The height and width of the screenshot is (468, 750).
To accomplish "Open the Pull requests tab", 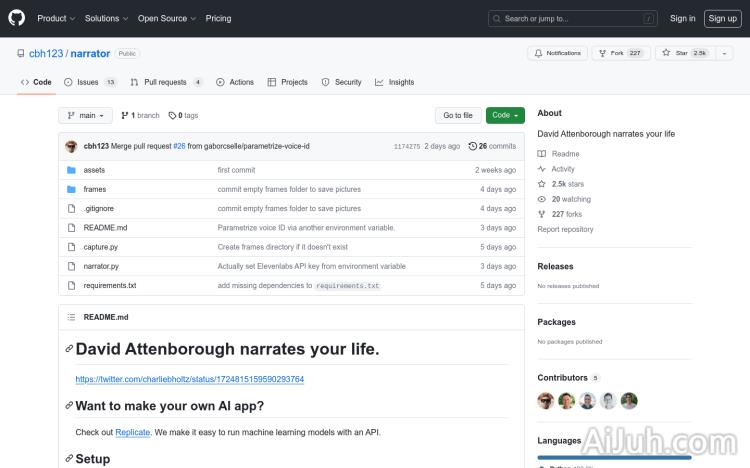I will (x=165, y=82).
